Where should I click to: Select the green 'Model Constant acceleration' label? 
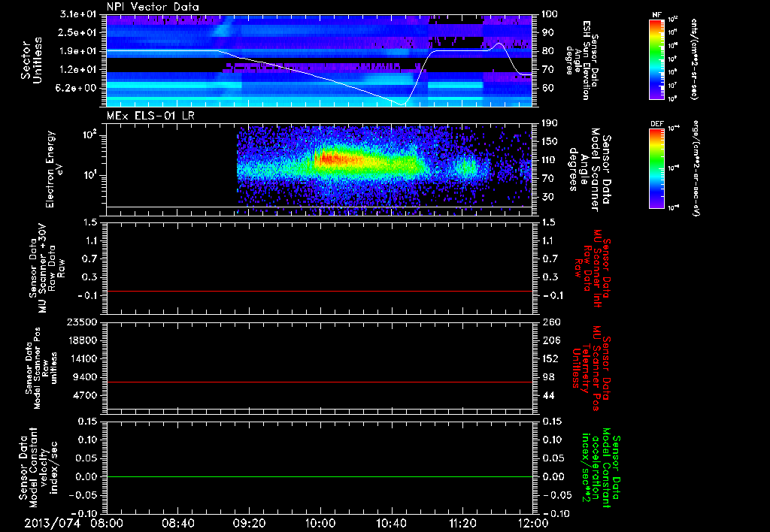(600, 468)
